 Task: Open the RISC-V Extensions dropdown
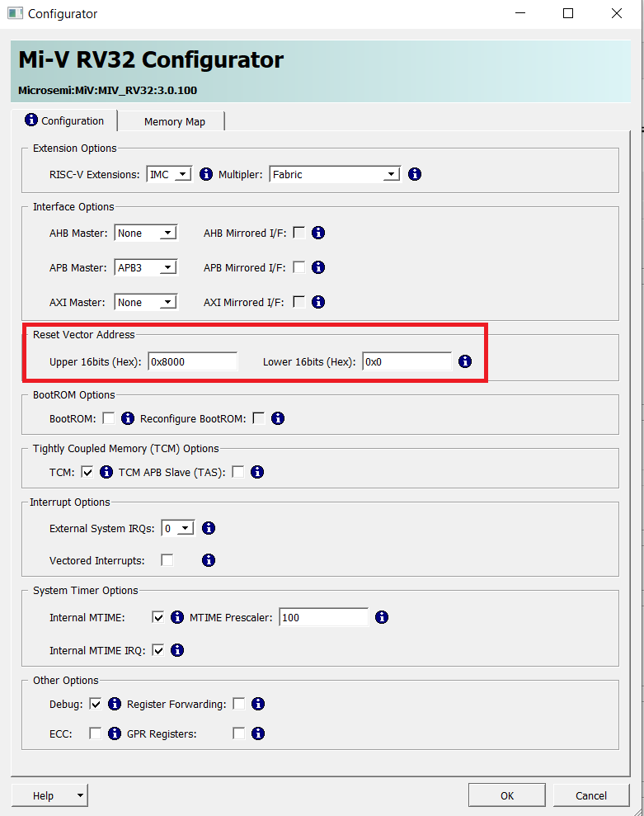170,174
